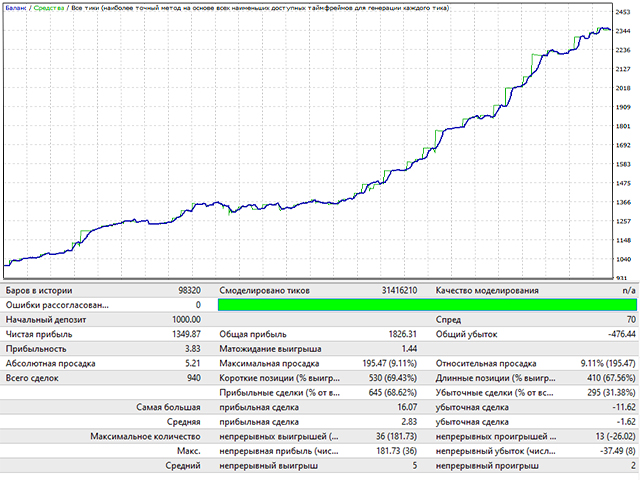Image resolution: width=640 pixels, height=480 pixels.
Task: Click the 1040 axis label on chart
Action: pyautogui.click(x=622, y=260)
